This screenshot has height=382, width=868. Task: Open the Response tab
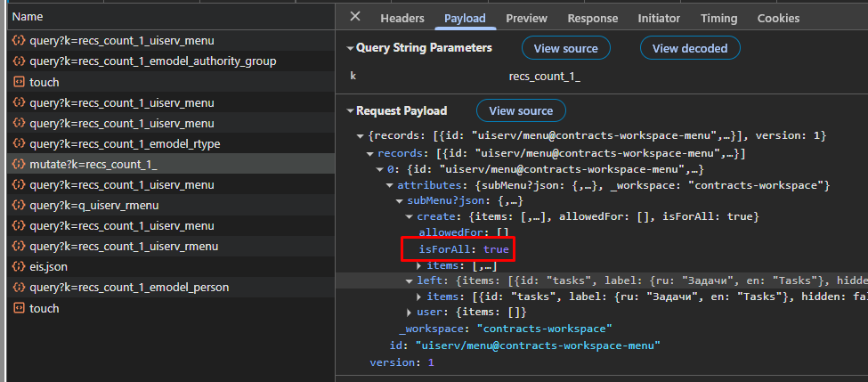click(x=592, y=18)
